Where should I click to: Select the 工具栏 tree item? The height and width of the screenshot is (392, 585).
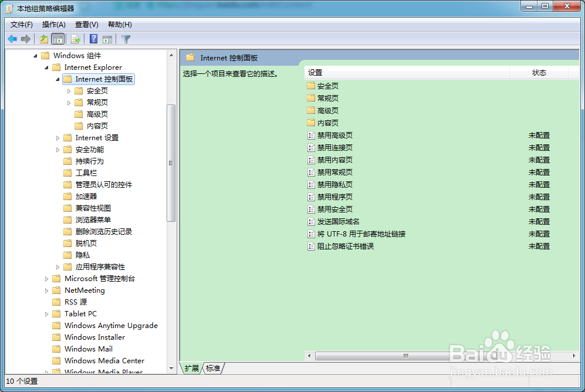click(x=86, y=173)
